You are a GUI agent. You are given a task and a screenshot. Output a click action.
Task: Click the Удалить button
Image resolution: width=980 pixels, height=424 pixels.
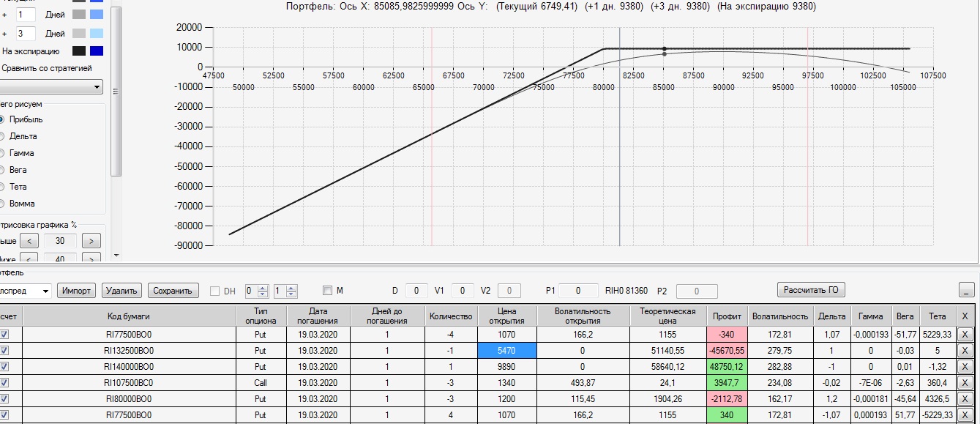121,291
